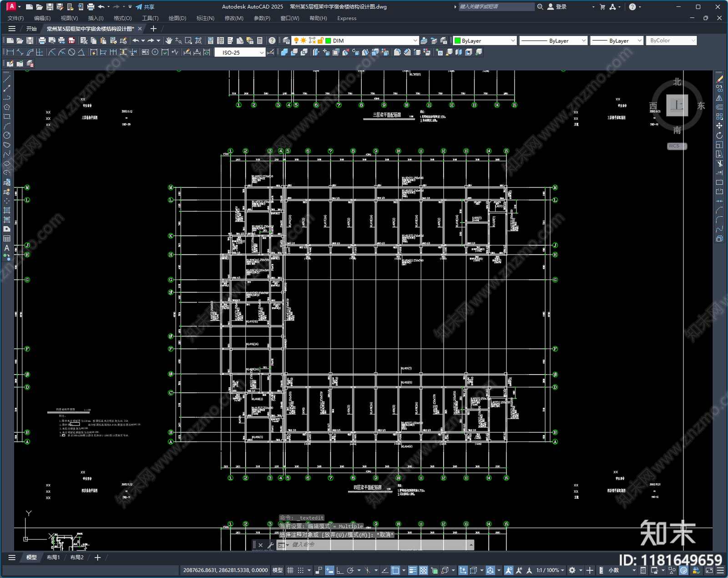Select the Erase tool in right toolbar
Screen dimensions: 728x578
pos(719,79)
